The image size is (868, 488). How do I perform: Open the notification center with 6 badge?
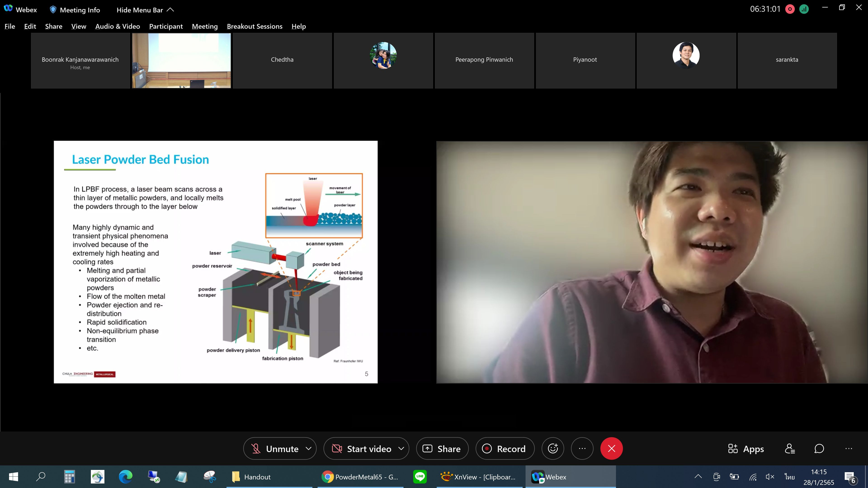click(x=850, y=477)
